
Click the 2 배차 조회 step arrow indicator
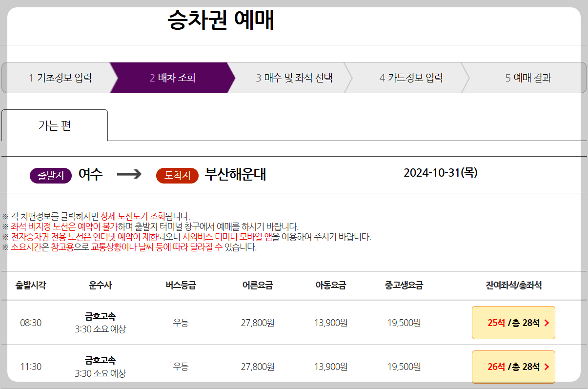click(x=173, y=78)
